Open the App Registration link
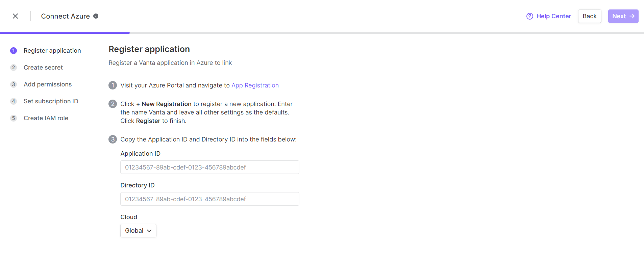The image size is (644, 260). click(x=255, y=85)
